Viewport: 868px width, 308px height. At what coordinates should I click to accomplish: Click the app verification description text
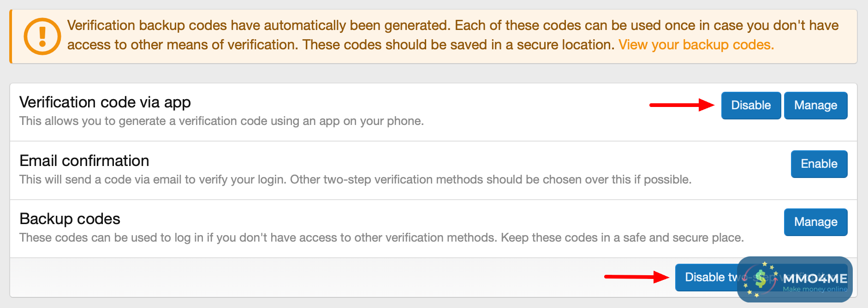click(x=221, y=121)
